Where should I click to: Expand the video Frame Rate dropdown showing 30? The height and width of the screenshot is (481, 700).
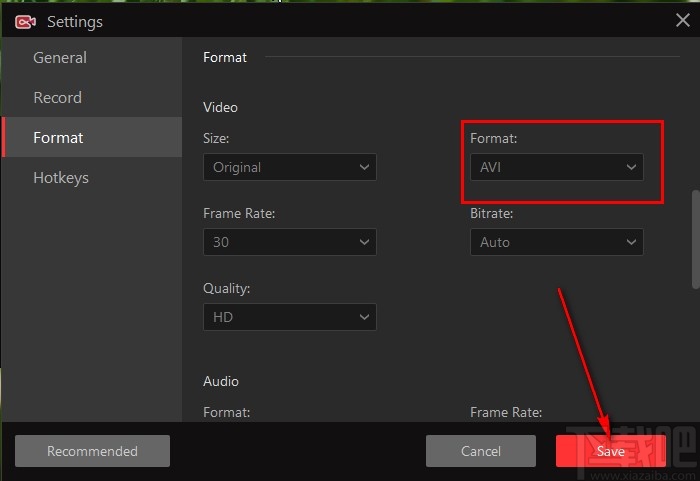290,242
